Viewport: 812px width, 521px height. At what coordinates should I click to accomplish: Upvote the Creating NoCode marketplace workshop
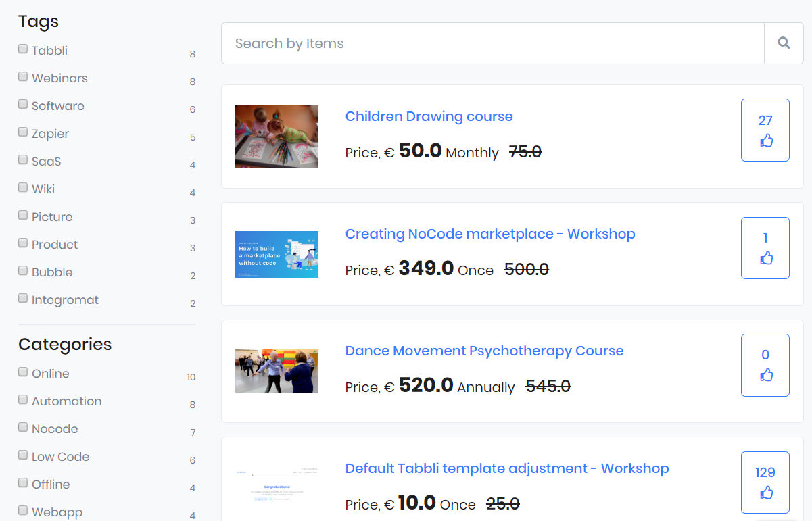765,248
